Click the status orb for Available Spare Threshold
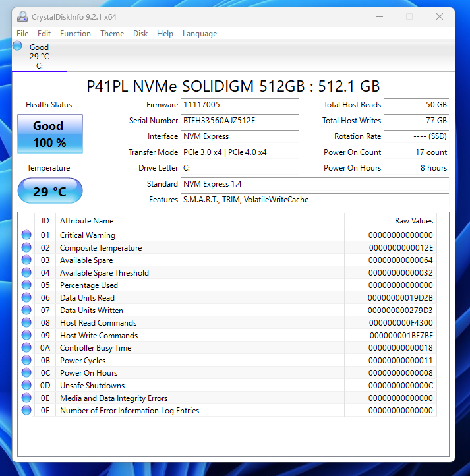This screenshot has height=476, width=470. click(26, 272)
